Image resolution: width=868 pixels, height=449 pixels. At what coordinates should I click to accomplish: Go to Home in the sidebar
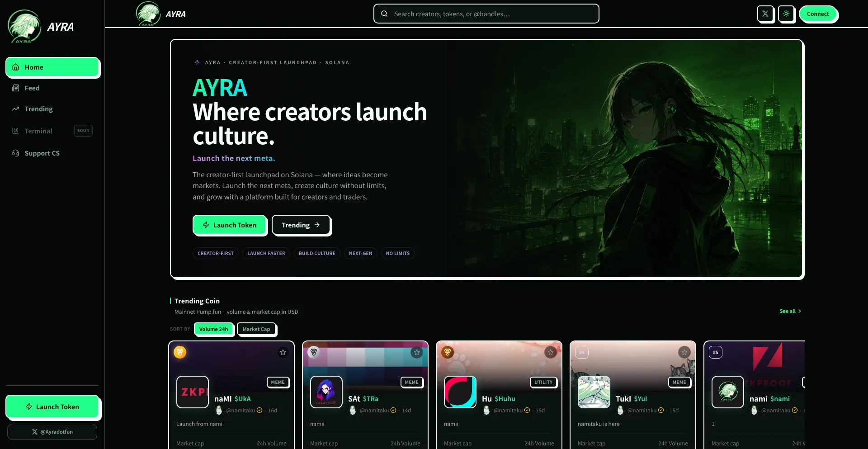[x=52, y=67]
